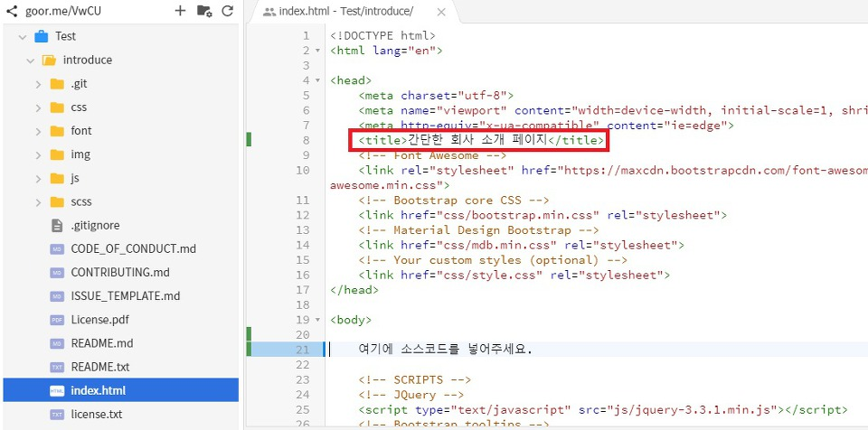Place cursor on line 21 placeholder text
The width and height of the screenshot is (868, 430).
(445, 350)
